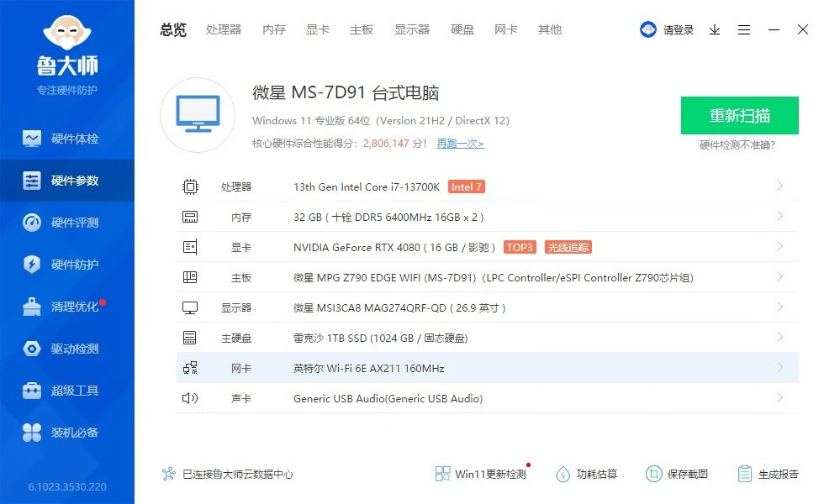Open 清理优化 cleanup section
This screenshot has height=504, width=824.
coord(66,307)
